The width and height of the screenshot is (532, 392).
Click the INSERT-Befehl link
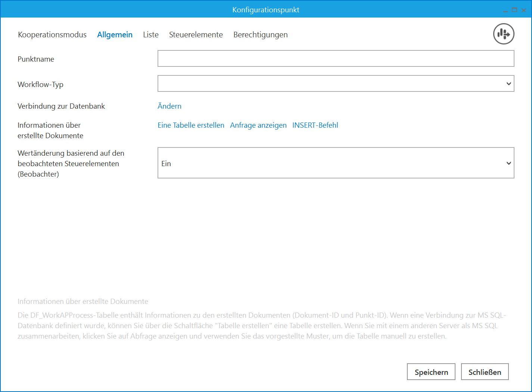[315, 125]
